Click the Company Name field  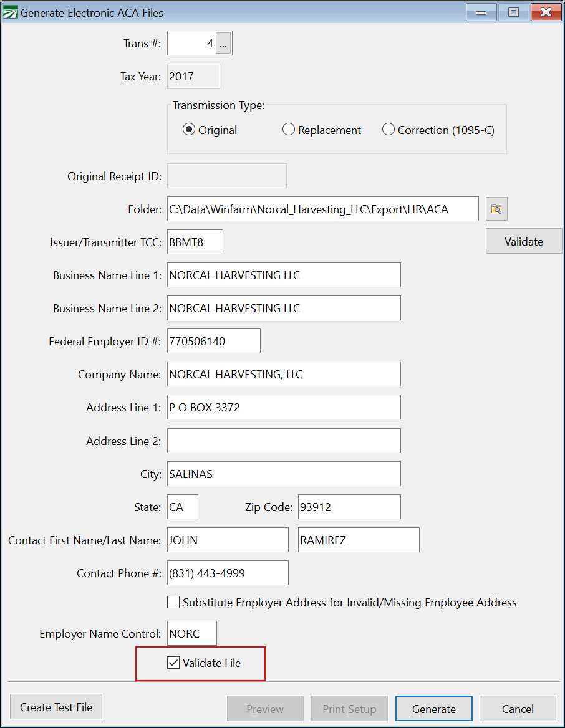click(x=284, y=374)
